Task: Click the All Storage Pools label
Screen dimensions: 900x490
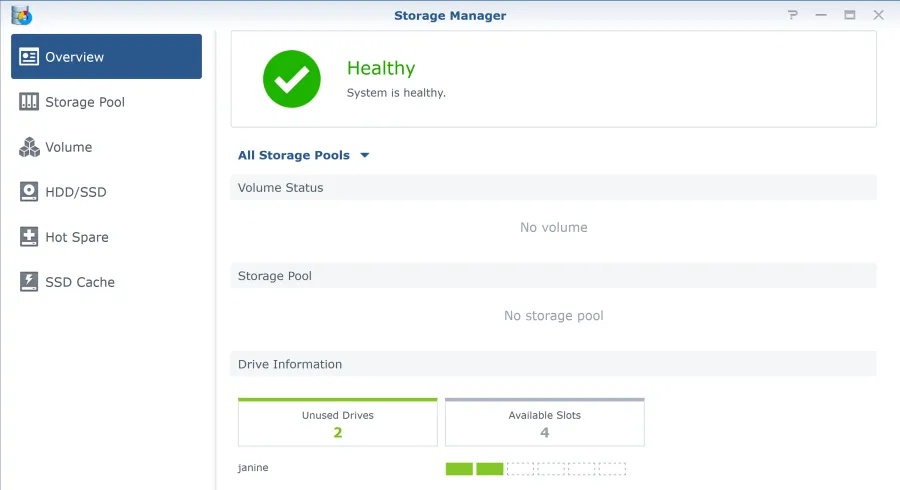Action: 293,155
